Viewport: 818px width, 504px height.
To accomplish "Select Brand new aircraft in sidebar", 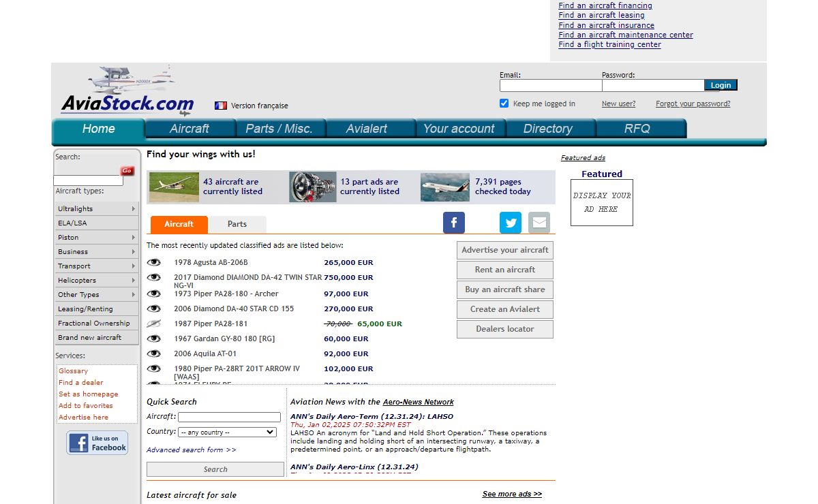I will [x=97, y=338].
